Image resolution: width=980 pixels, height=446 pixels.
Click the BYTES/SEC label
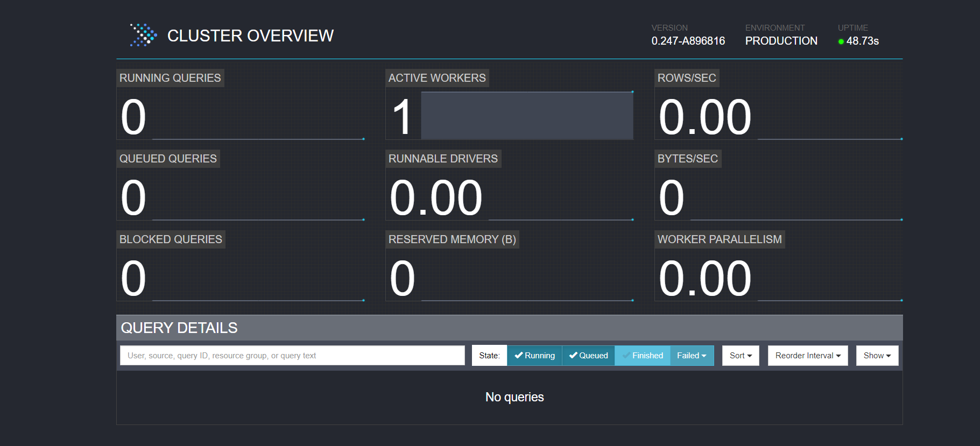tap(688, 159)
